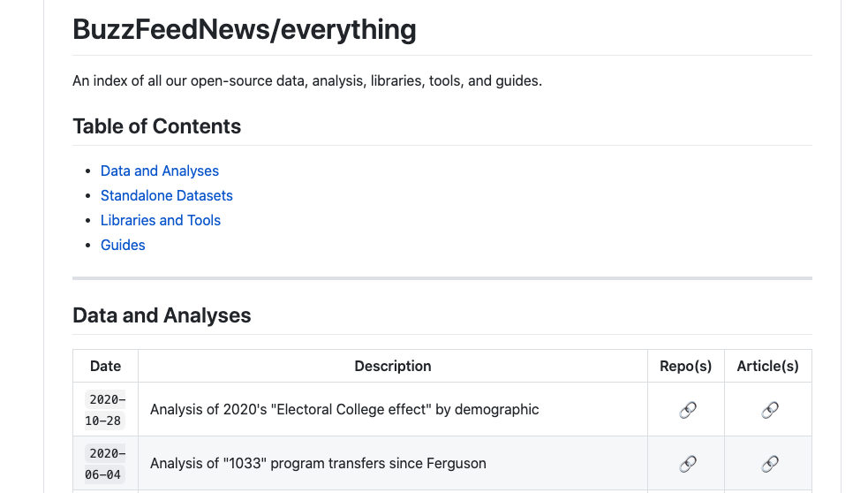The image size is (868, 493).
Task: Open the article link for "1033" program transfers
Action: coord(769,464)
